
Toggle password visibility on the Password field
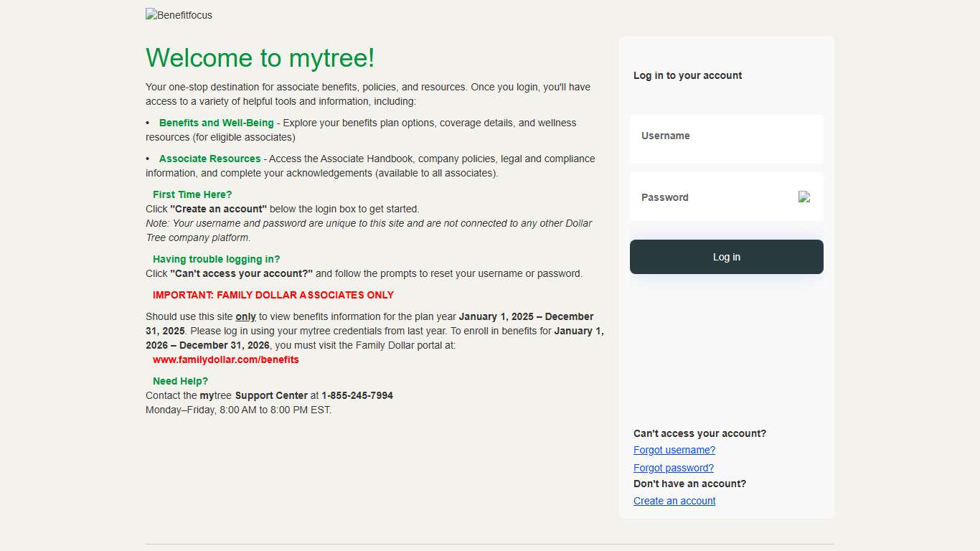coord(804,197)
